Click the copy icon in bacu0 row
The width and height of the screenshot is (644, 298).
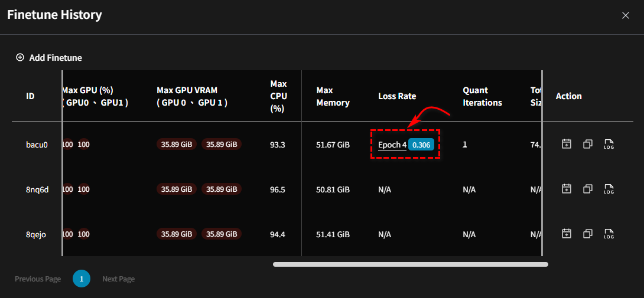coord(587,144)
